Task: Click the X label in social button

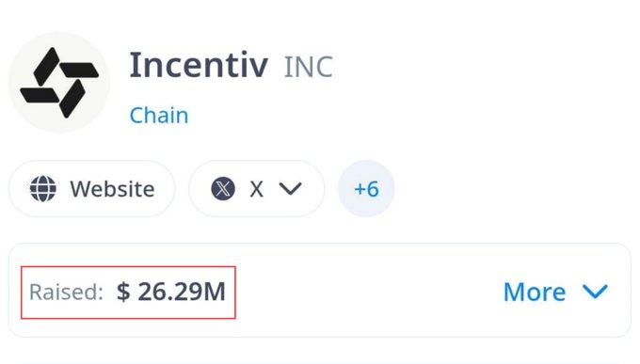Action: [x=256, y=189]
